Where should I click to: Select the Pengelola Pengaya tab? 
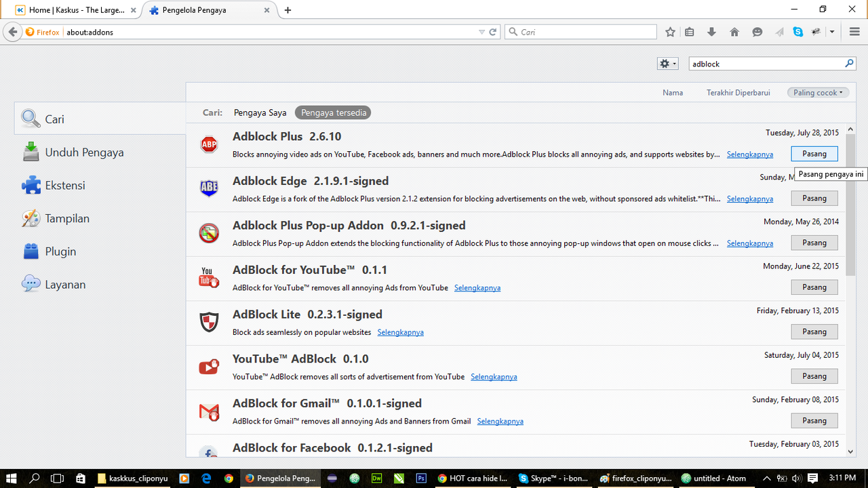pos(210,10)
